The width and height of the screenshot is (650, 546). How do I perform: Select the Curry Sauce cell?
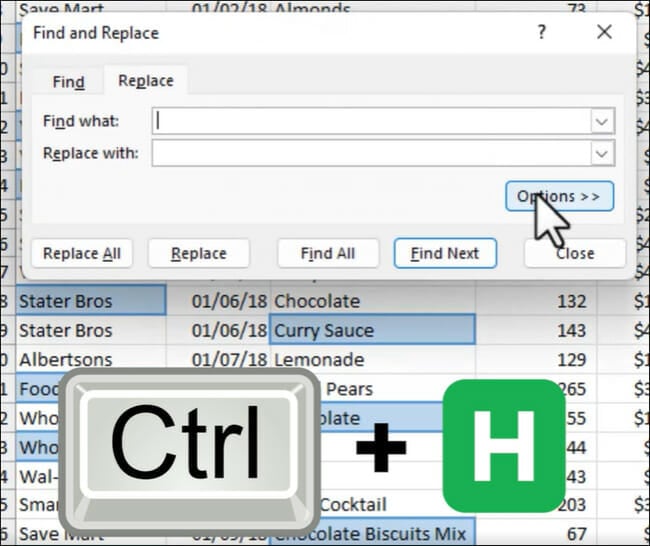click(372, 330)
